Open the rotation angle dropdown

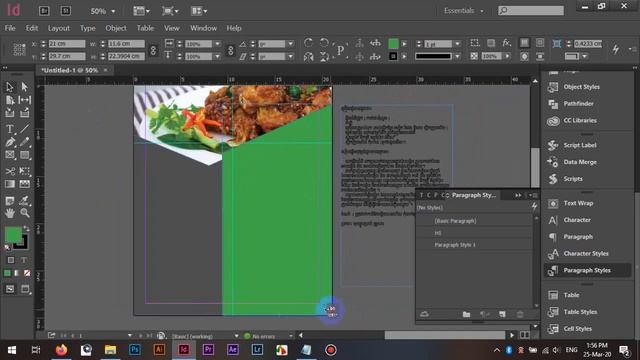(x=291, y=44)
